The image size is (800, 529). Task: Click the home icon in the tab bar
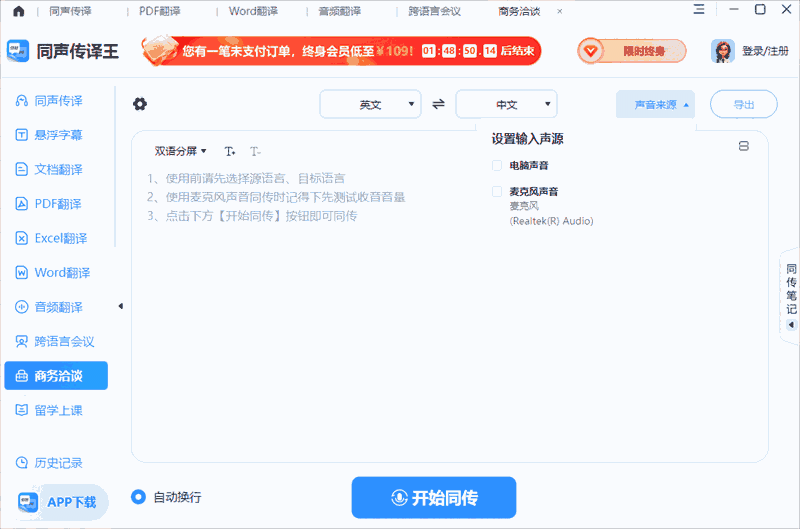pos(19,11)
